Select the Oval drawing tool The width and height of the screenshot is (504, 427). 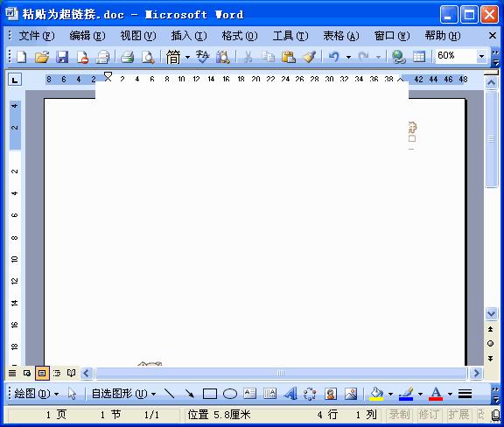tap(230, 394)
